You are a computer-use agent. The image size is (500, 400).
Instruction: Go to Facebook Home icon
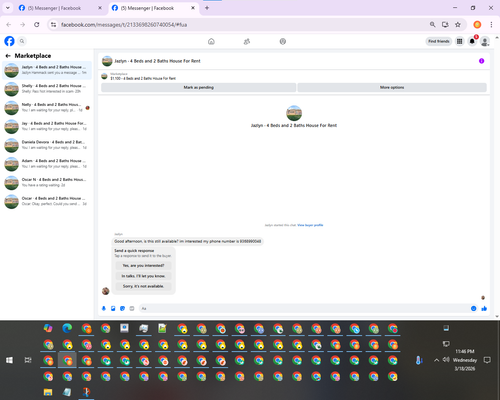(x=211, y=41)
